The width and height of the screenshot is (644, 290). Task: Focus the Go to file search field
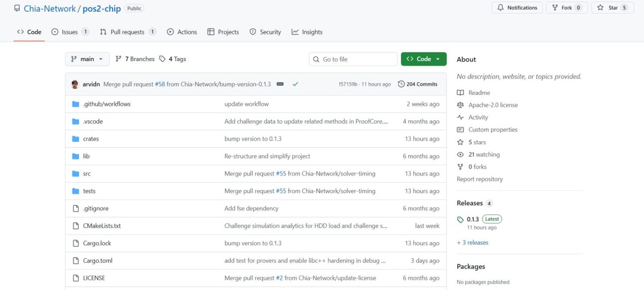tap(353, 59)
